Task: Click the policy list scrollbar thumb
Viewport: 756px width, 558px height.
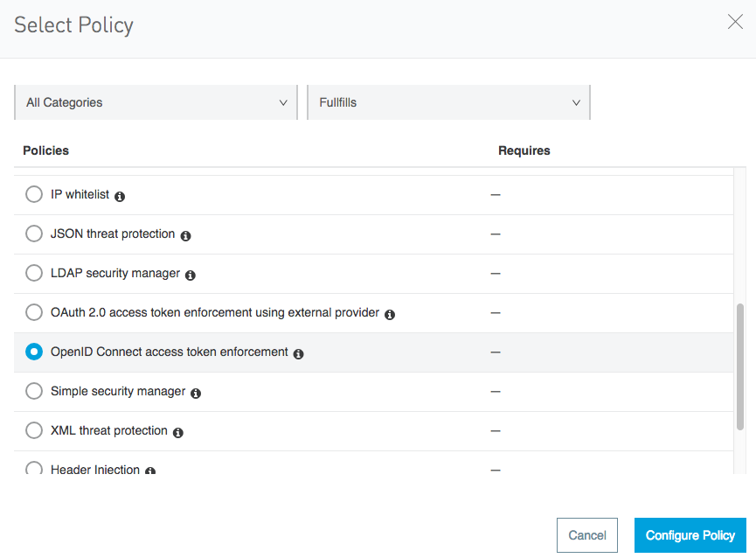Action: click(741, 366)
